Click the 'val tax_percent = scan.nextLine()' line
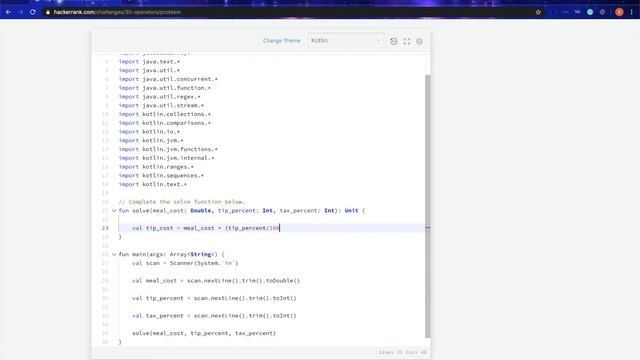 point(214,316)
